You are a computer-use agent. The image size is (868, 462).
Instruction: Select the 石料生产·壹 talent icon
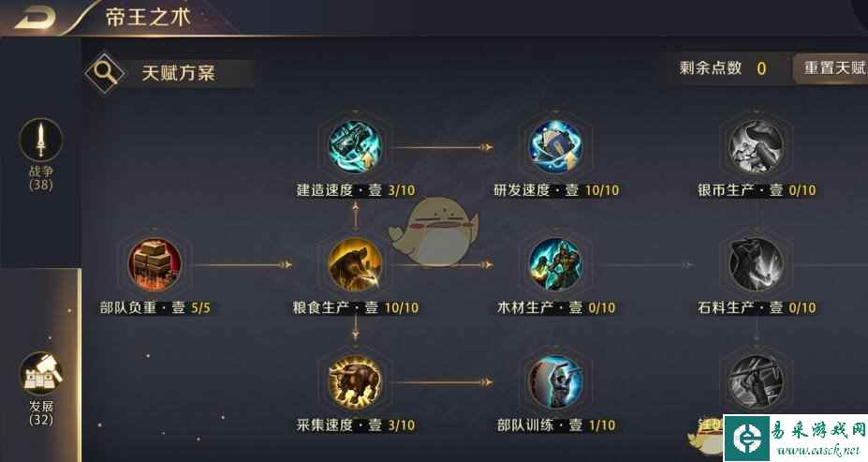coord(757,265)
